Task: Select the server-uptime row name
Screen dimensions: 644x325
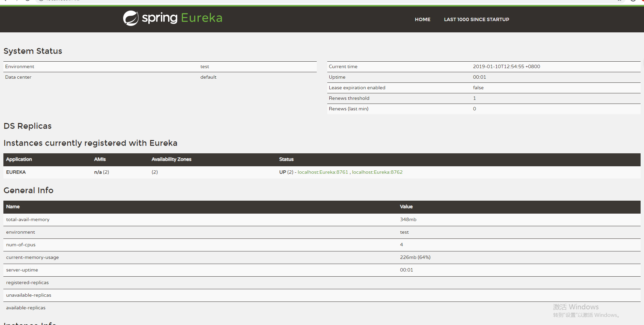Action: pos(22,270)
